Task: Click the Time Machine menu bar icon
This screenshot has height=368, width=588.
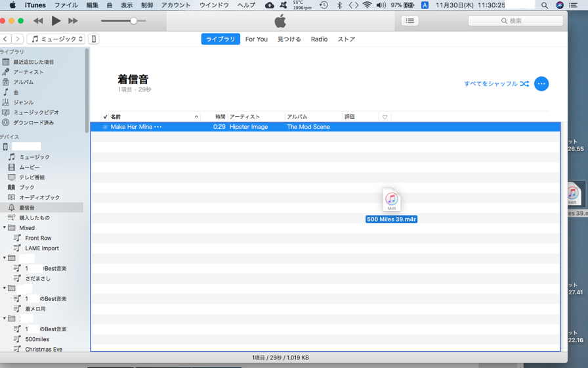Action: (324, 5)
